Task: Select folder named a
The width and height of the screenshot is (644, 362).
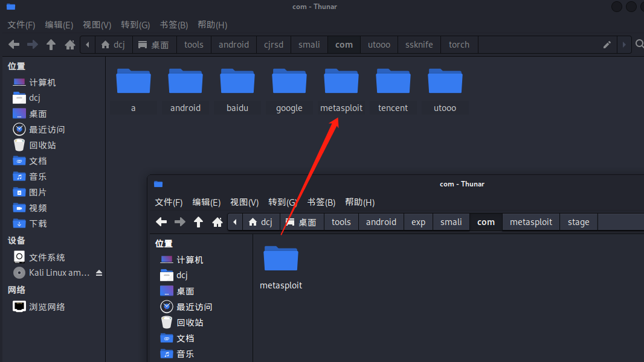Action: (x=134, y=90)
